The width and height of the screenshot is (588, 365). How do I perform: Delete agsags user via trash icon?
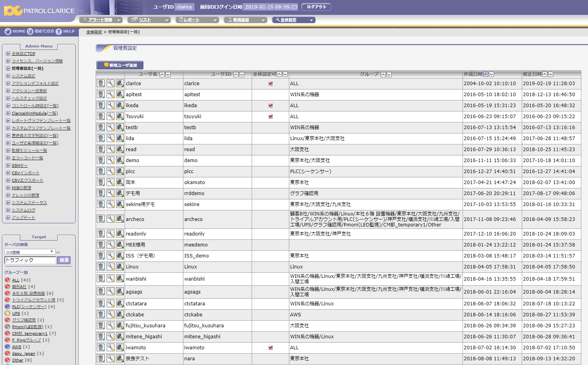pyautogui.click(x=101, y=291)
